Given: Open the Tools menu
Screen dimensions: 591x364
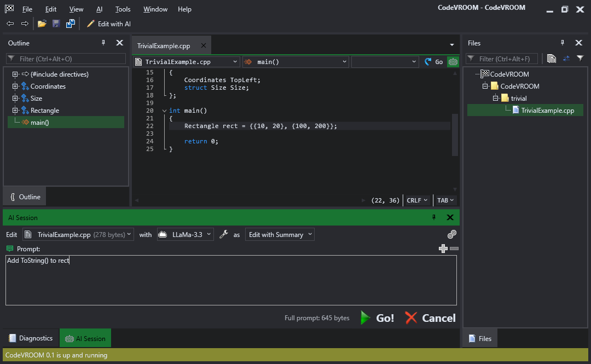Looking at the screenshot, I should click(x=123, y=9).
